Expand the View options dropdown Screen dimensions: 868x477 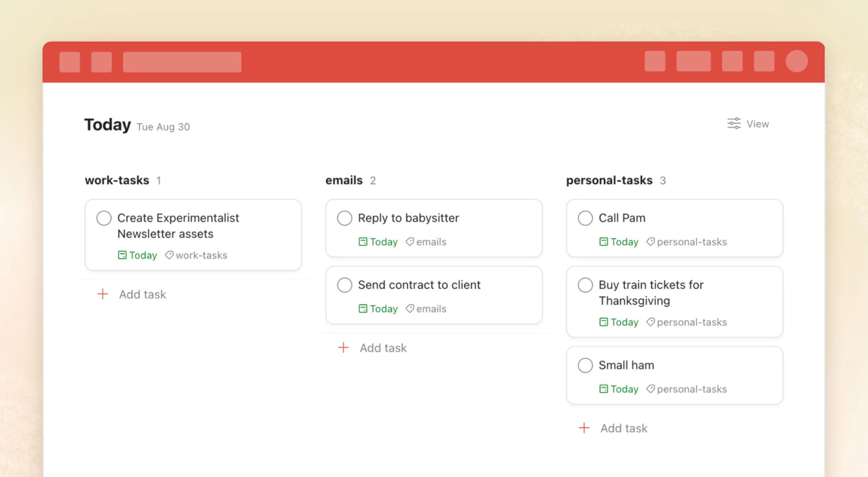click(749, 124)
